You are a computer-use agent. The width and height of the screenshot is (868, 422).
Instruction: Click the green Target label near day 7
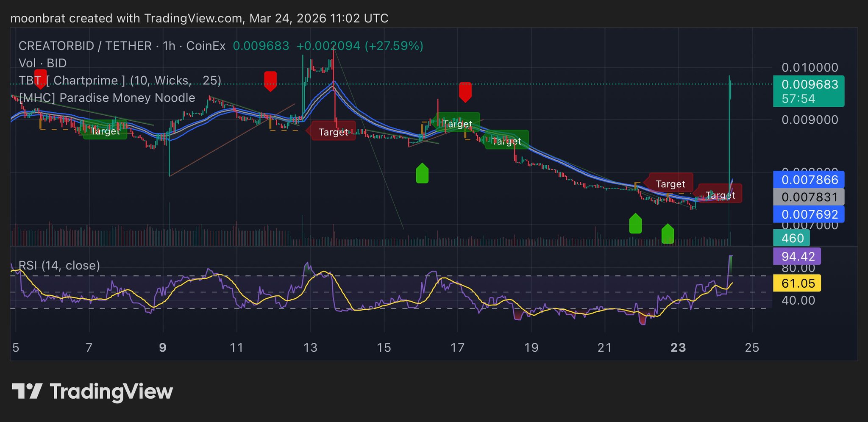105,131
